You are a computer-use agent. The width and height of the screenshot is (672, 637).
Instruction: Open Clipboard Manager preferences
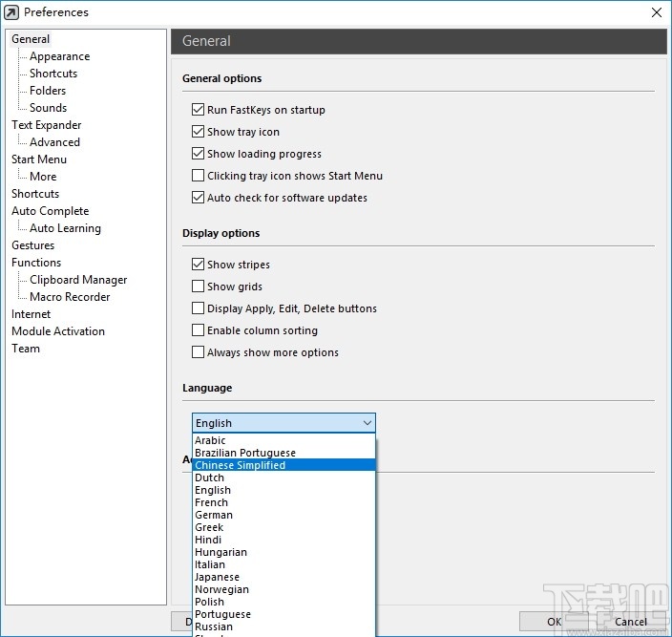[x=78, y=280]
